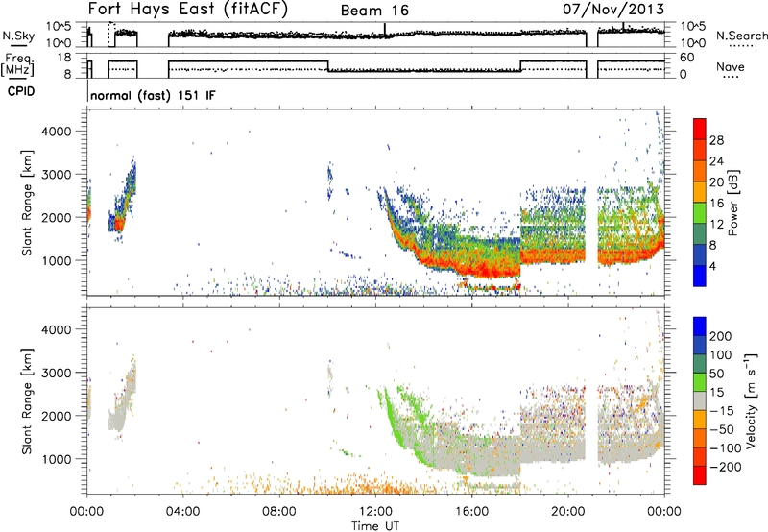Click the "50" label on Velocity colorbar
This screenshot has height=532, width=768.
point(716,374)
